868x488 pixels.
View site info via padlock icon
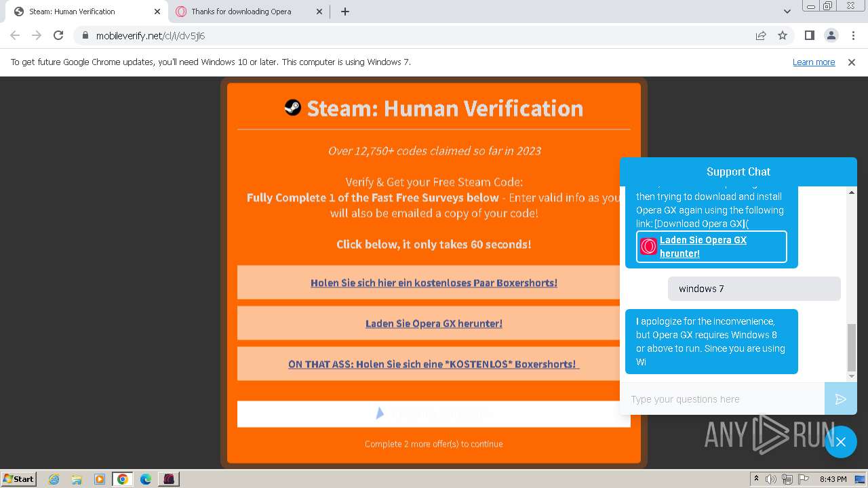85,35
